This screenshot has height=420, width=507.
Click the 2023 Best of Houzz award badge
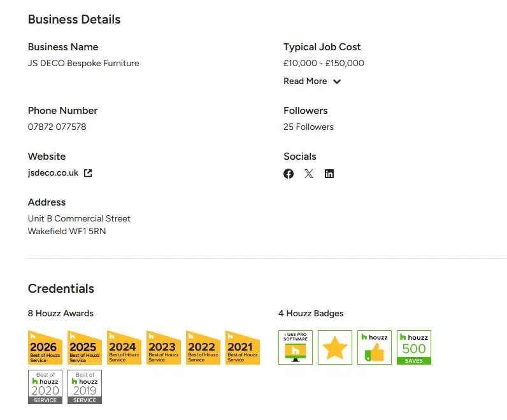point(164,348)
